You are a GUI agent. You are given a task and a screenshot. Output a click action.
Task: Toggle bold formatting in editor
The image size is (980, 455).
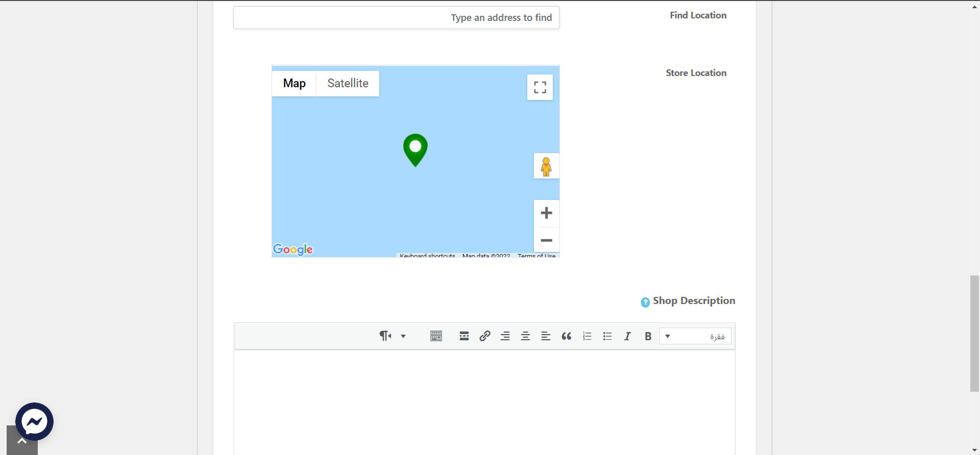click(648, 336)
